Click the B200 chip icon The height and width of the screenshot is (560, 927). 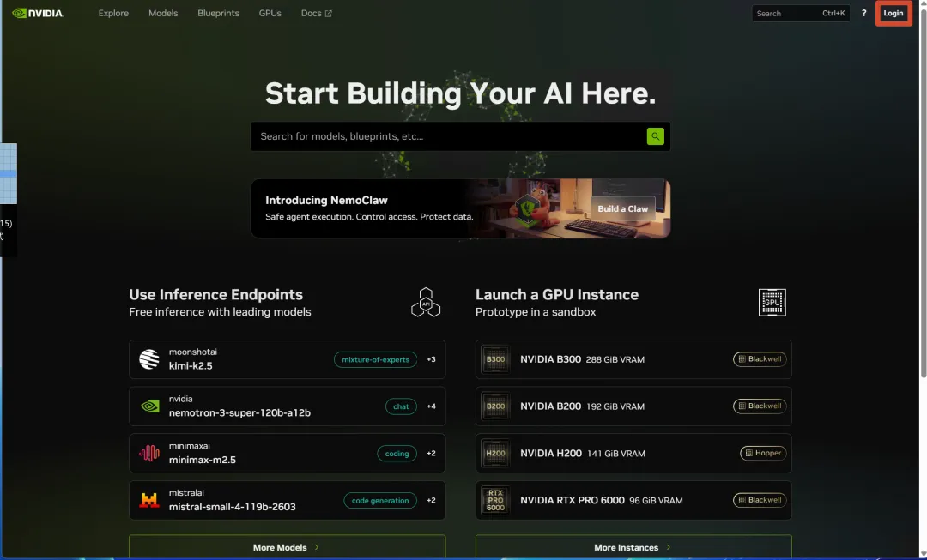[495, 406]
